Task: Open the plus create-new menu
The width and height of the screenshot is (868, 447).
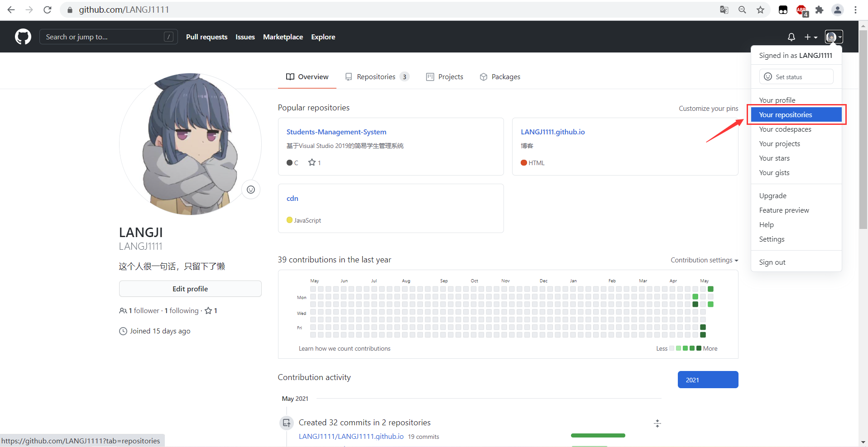Action: (x=810, y=37)
